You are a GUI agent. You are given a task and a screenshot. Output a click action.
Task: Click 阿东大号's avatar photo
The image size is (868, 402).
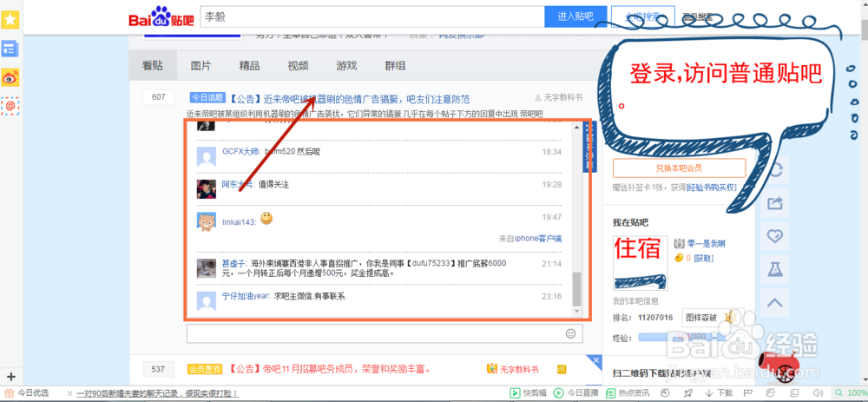click(x=207, y=188)
